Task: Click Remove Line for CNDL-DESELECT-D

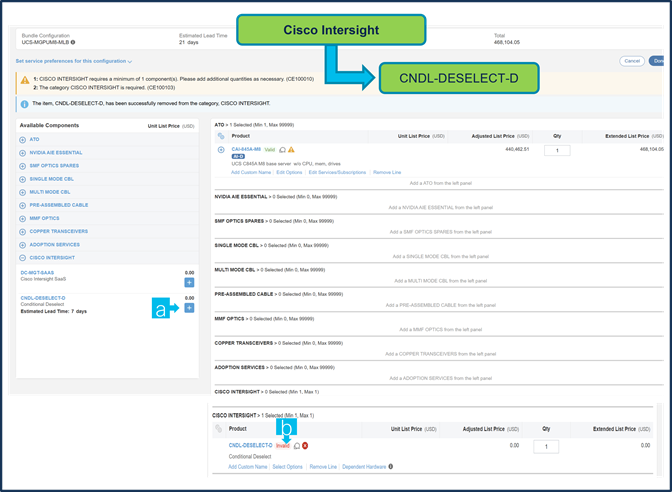Action: click(x=323, y=467)
